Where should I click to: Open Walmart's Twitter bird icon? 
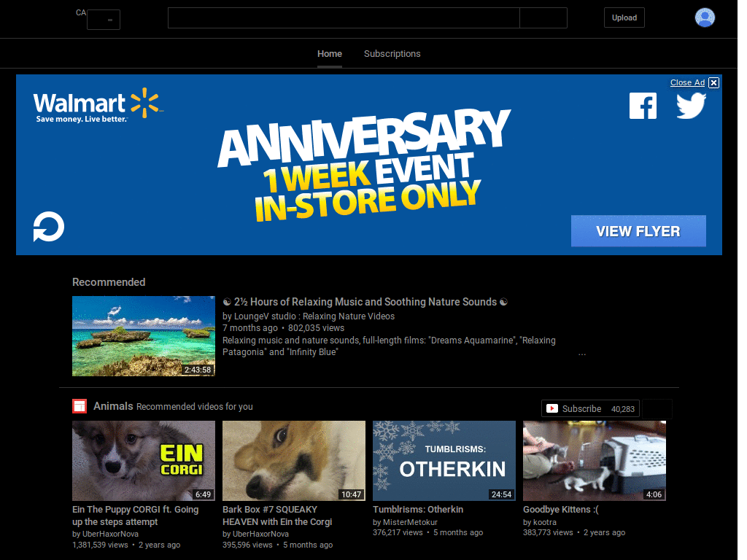692,106
